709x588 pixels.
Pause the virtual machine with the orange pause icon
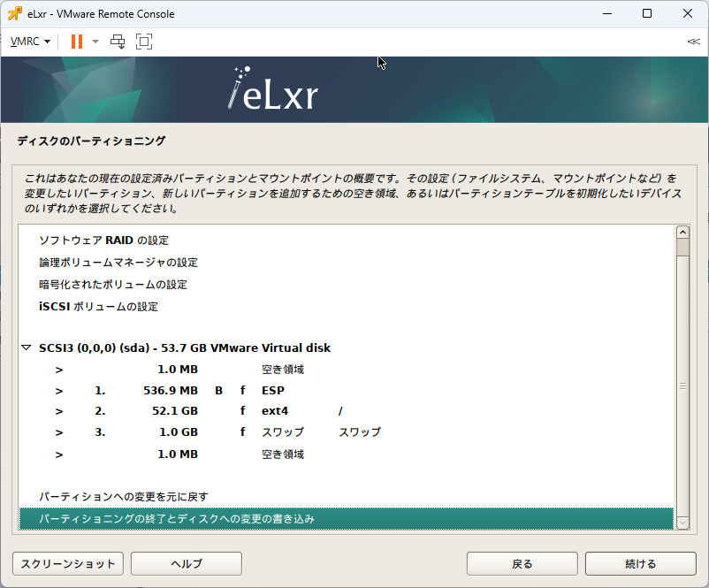(x=77, y=42)
